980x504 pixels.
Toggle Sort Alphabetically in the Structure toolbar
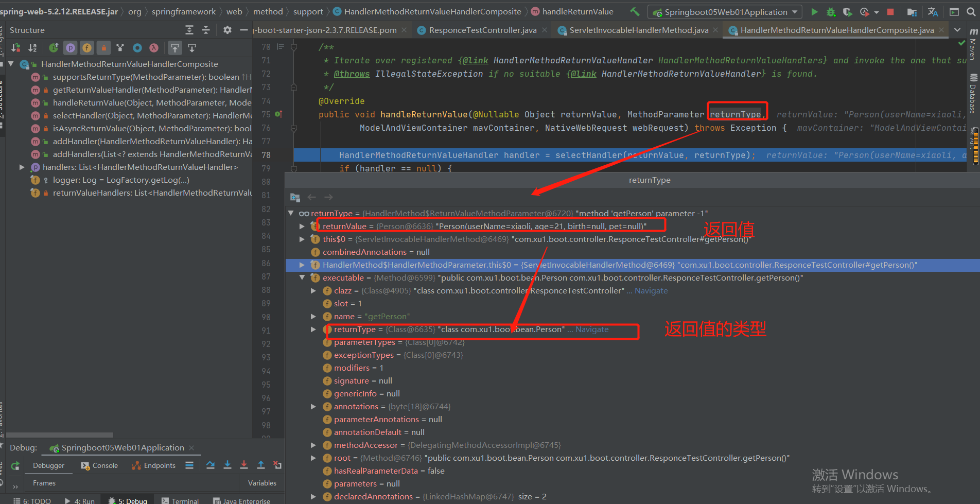[32, 48]
